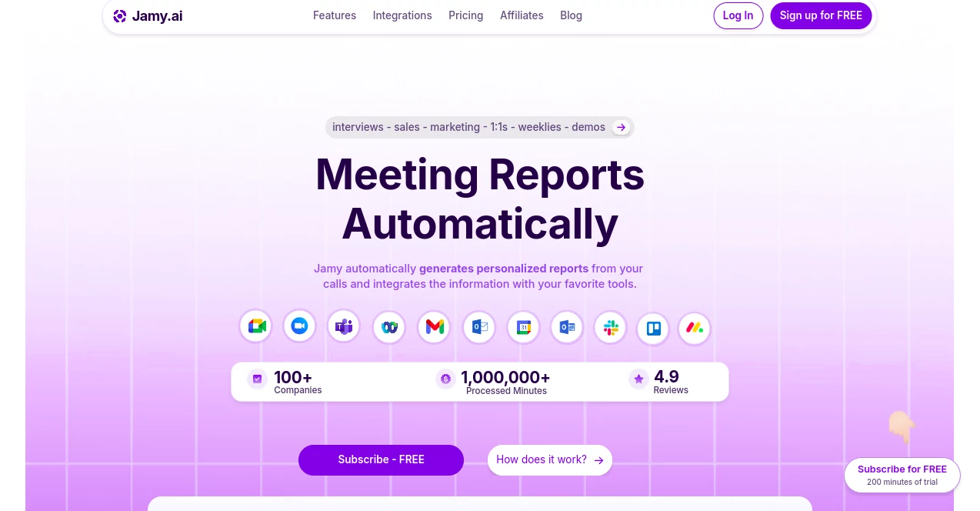Click arrow icon in How does it work
The width and height of the screenshot is (980, 511).
[x=599, y=460]
